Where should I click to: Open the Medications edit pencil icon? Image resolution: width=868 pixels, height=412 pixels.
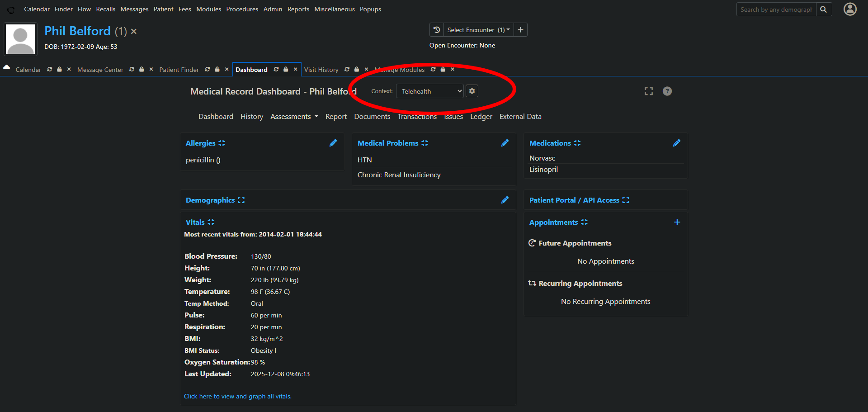pos(676,143)
